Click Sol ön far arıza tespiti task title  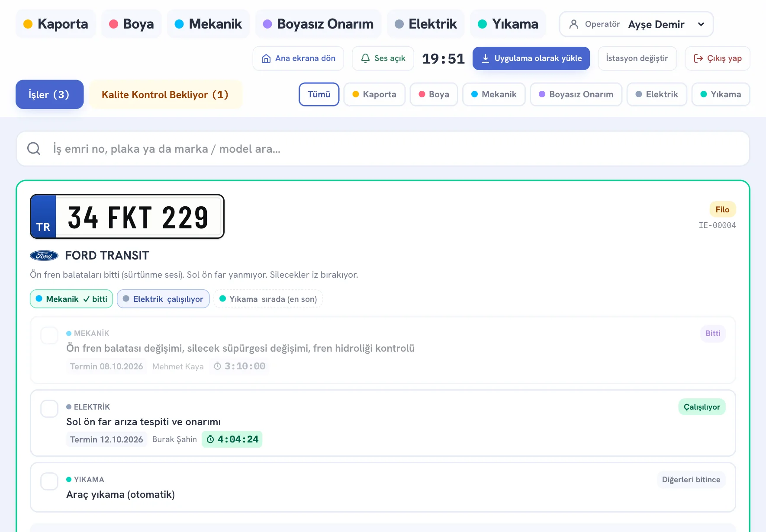143,422
